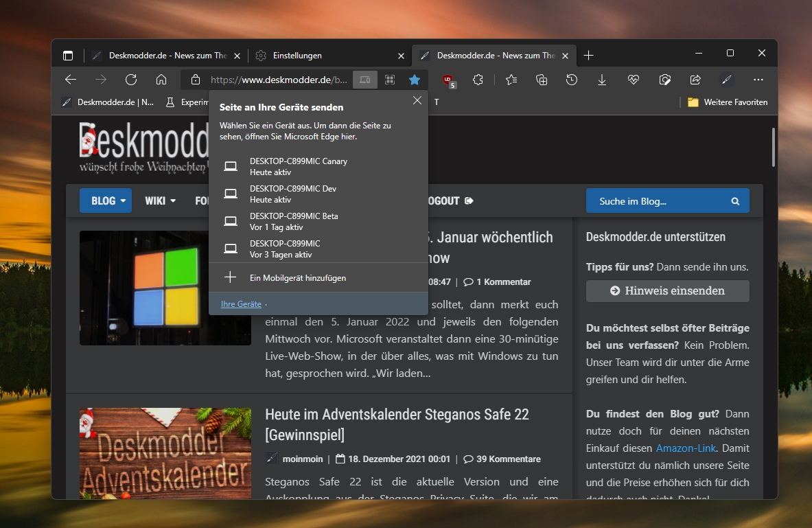Image resolution: width=812 pixels, height=528 pixels.
Task: Send page to DESKTOP-C899MIC Beta
Action: [x=318, y=222]
